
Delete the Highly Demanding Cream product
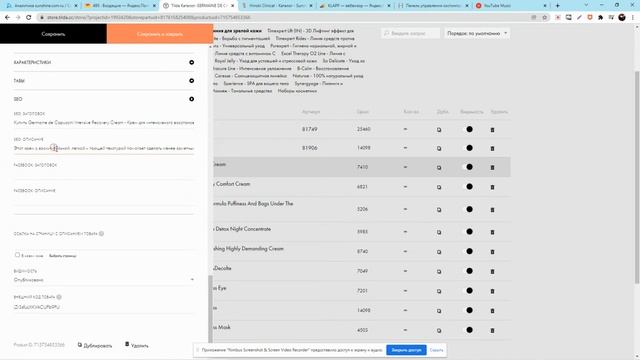[492, 252]
